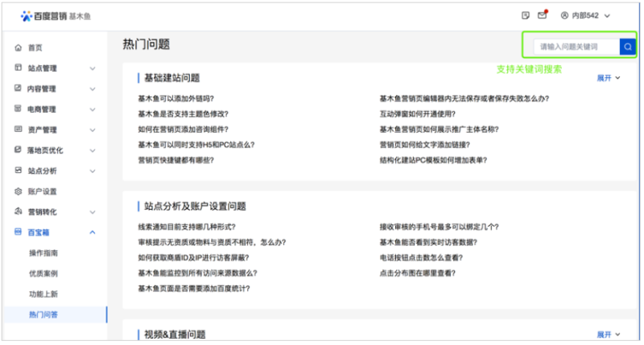The height and width of the screenshot is (345, 644).
Task: Click the 账户设置 gear icon
Action: pos(18,191)
